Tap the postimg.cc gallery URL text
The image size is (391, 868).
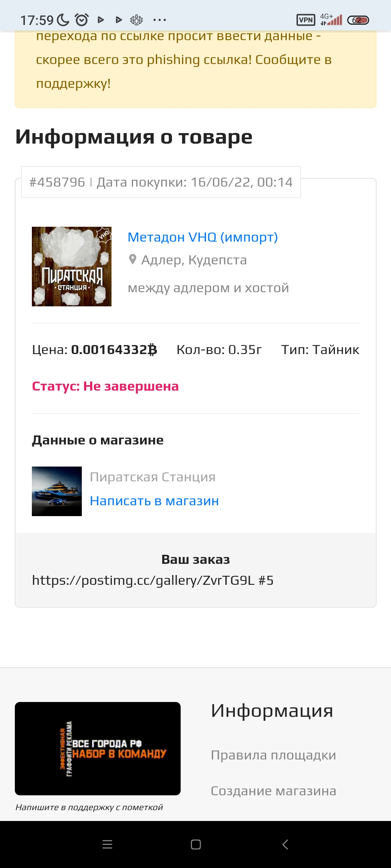coord(153,580)
